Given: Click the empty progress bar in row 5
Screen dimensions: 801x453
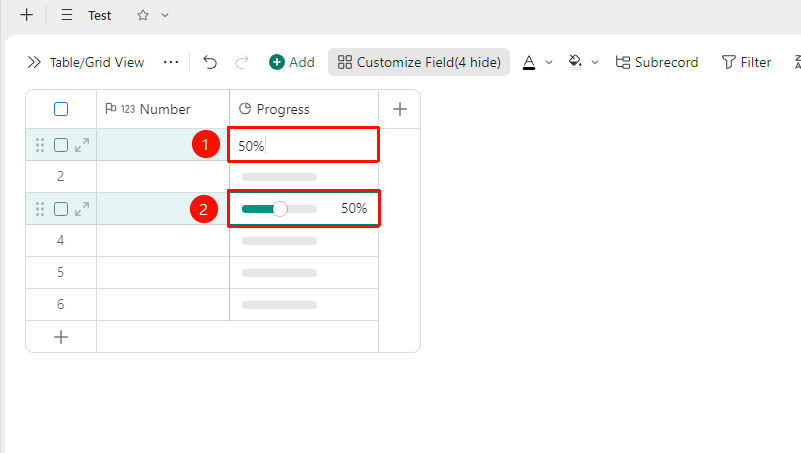Looking at the screenshot, I should 279,273.
